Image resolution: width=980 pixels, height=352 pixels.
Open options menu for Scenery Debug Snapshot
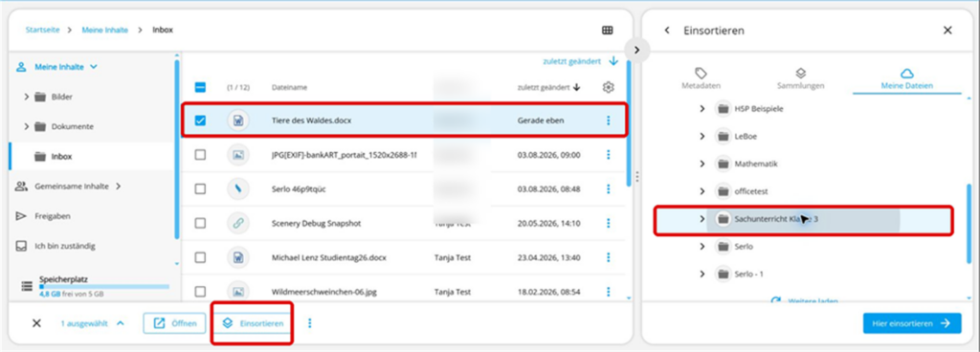point(608,223)
